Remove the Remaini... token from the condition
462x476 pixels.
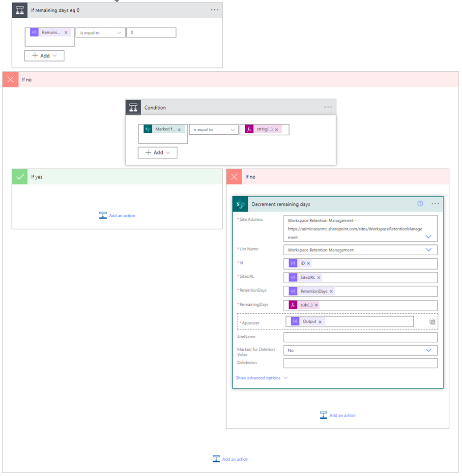66,32
